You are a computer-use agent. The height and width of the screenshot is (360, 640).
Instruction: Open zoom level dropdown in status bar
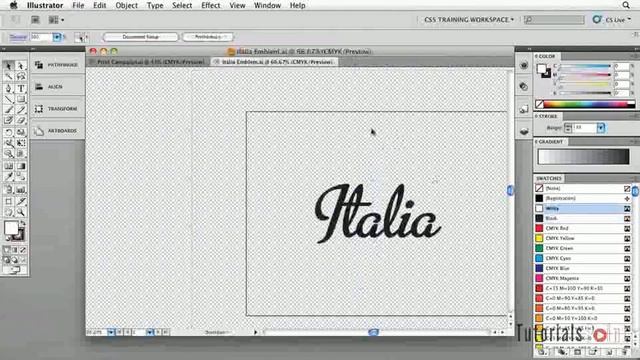pyautogui.click(x=111, y=332)
